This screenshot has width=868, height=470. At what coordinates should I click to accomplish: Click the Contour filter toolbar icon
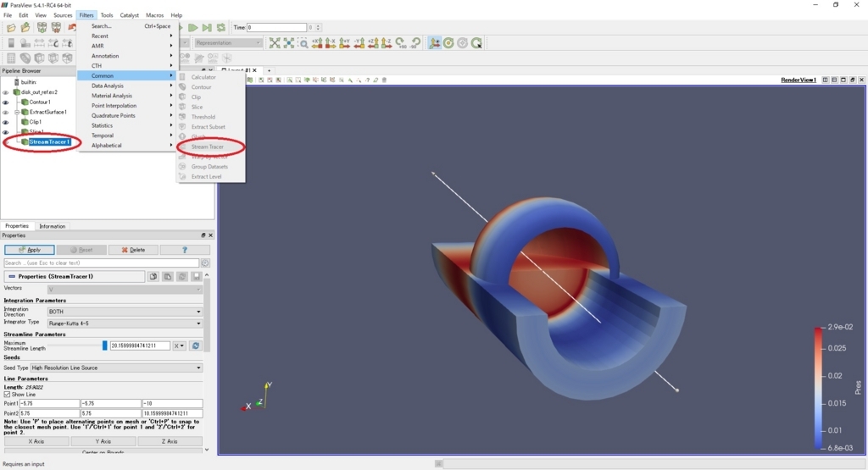coord(25,58)
